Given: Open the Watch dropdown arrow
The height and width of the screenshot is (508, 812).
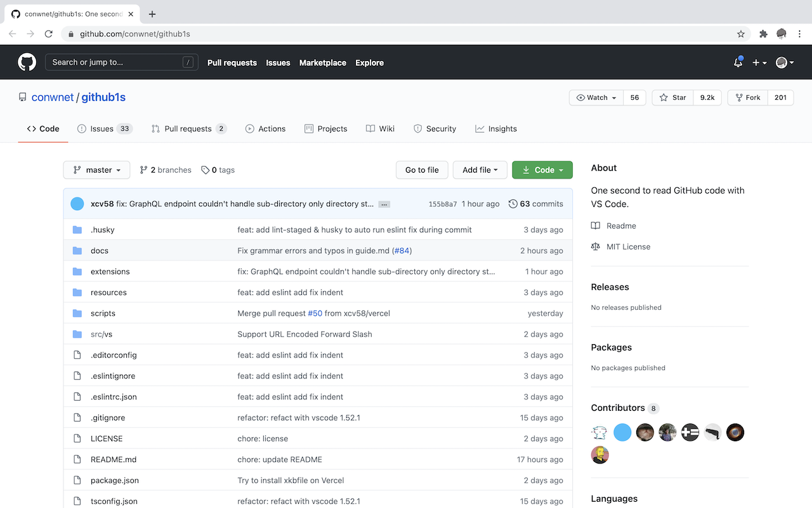Looking at the screenshot, I should (x=614, y=97).
